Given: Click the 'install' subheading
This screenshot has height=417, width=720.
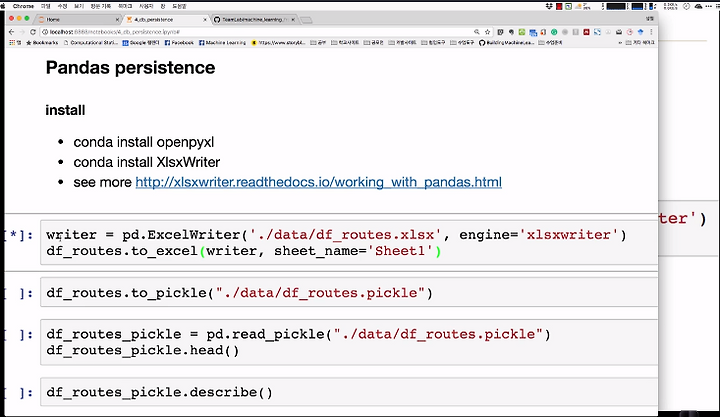Looking at the screenshot, I should point(65,110).
